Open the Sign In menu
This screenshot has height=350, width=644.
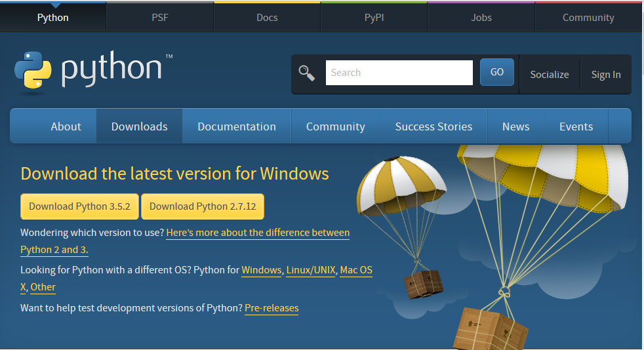point(605,75)
